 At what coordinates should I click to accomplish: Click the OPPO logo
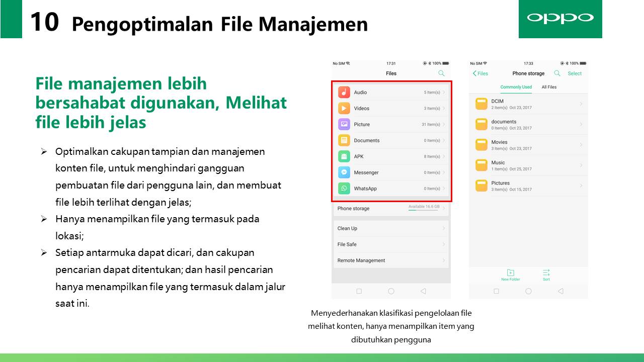point(560,19)
